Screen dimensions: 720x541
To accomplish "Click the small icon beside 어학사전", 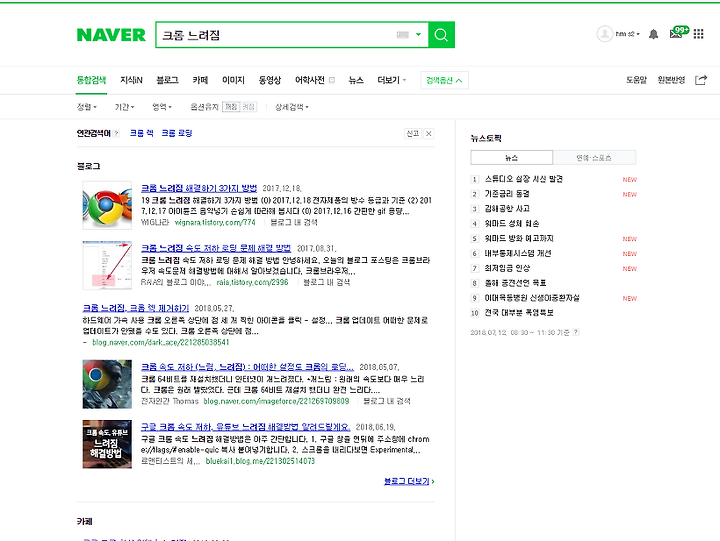I will 332,80.
